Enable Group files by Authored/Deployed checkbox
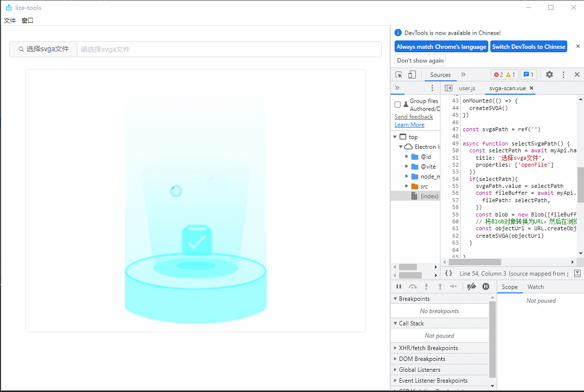 (398, 105)
